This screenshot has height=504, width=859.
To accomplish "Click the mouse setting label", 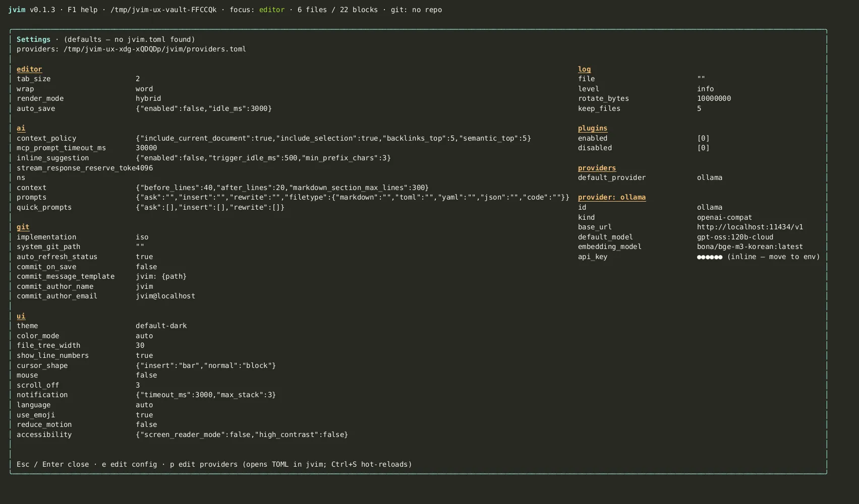I will tap(27, 375).
